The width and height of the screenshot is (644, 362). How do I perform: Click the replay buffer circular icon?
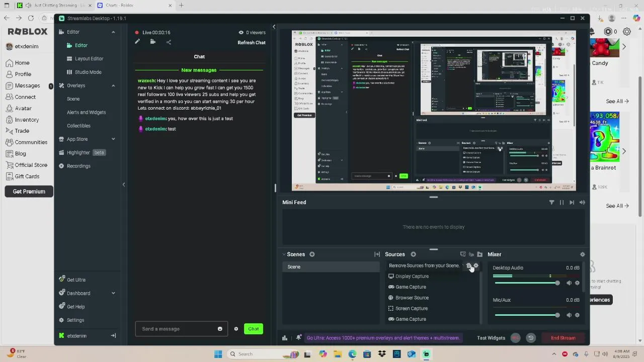point(530,338)
